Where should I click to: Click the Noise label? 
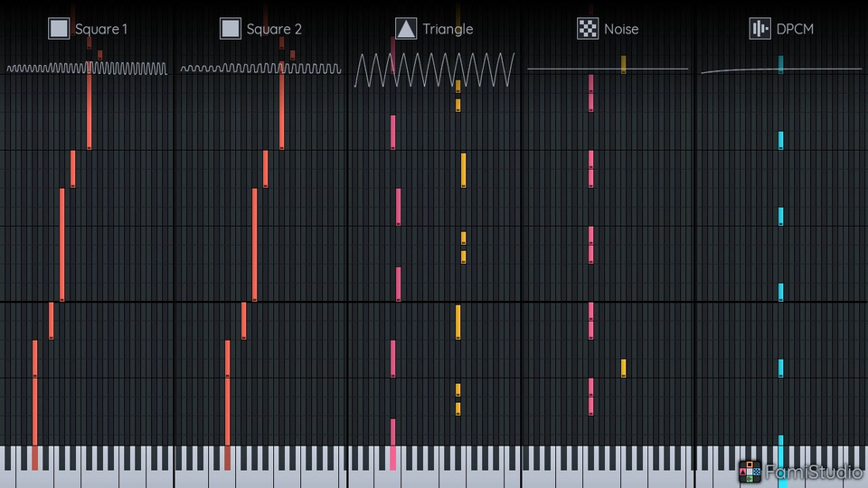tap(621, 29)
